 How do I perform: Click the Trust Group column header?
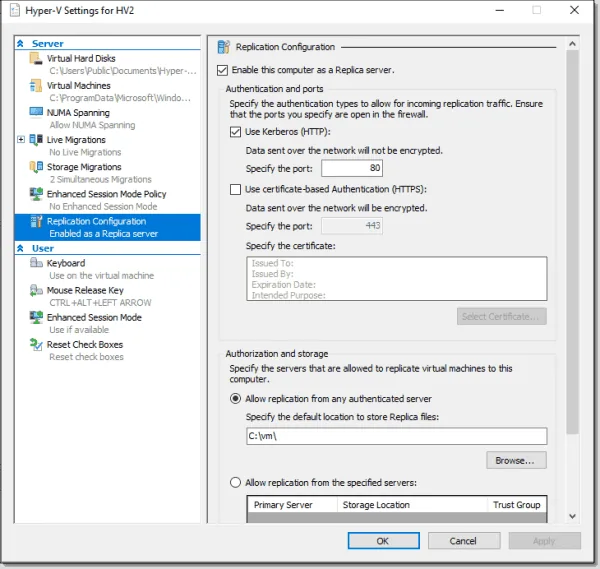pos(517,505)
